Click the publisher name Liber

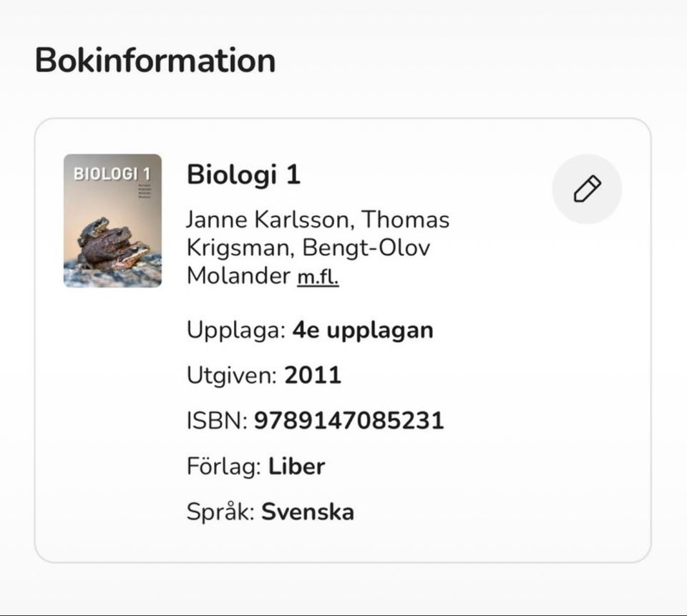point(296,466)
